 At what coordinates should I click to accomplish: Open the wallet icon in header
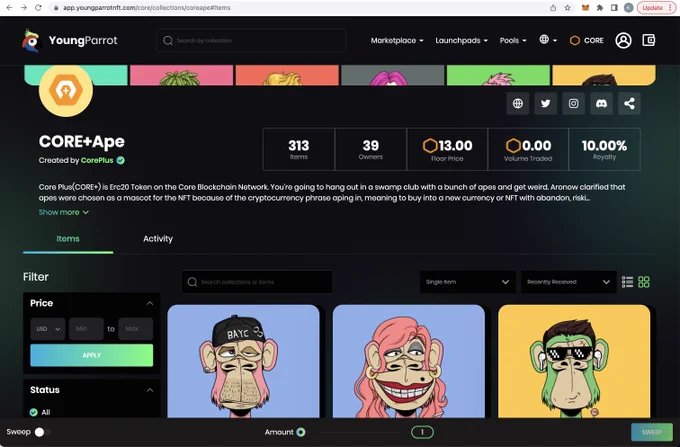(649, 40)
